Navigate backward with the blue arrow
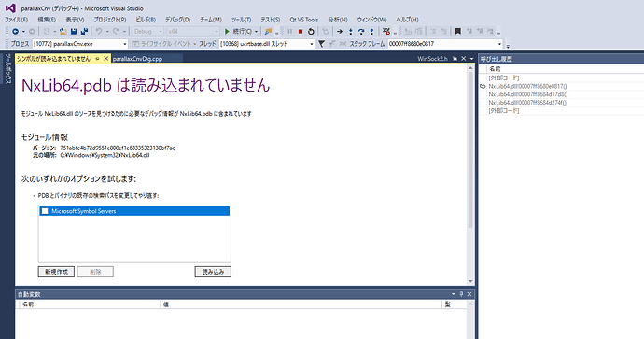The image size is (644, 339). pos(15,31)
